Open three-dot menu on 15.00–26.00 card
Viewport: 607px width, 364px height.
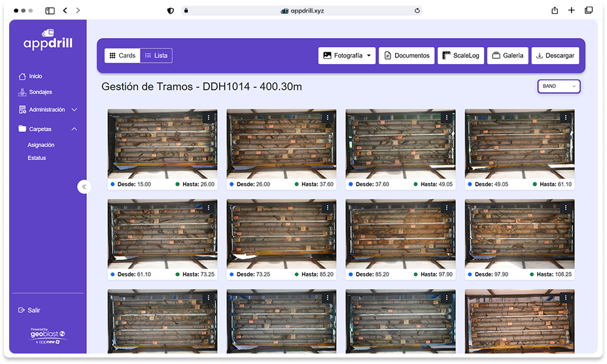(209, 118)
